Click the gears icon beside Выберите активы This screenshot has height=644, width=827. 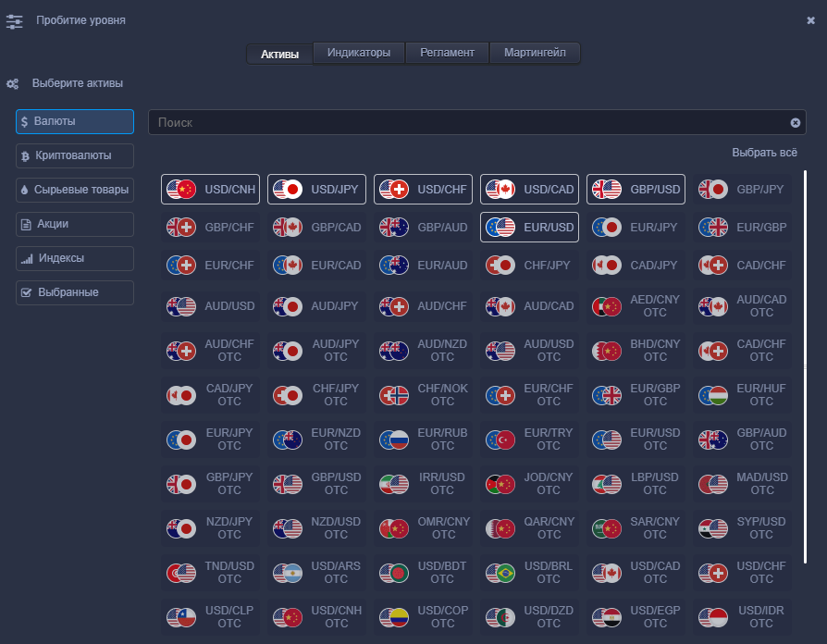click(12, 84)
